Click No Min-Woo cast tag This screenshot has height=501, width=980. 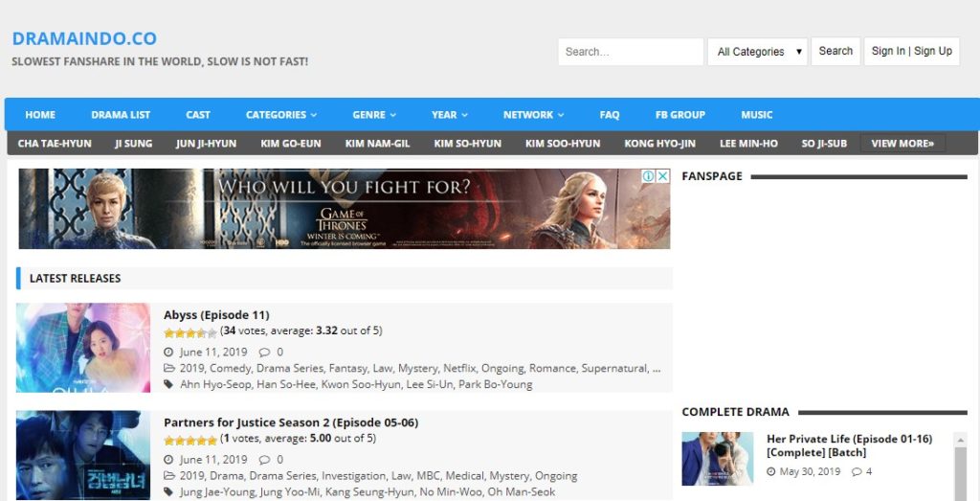tap(451, 491)
